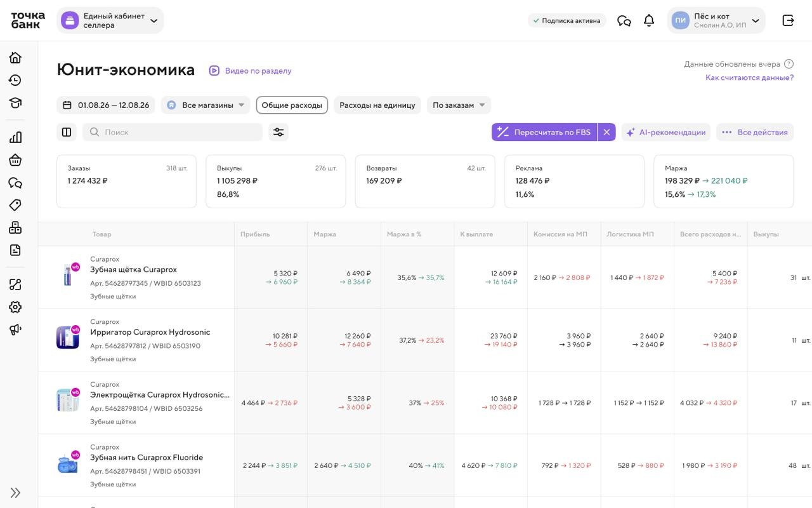The image size is (812, 508).
Task: Open the shopping basket sidebar section
Action: click(15, 160)
